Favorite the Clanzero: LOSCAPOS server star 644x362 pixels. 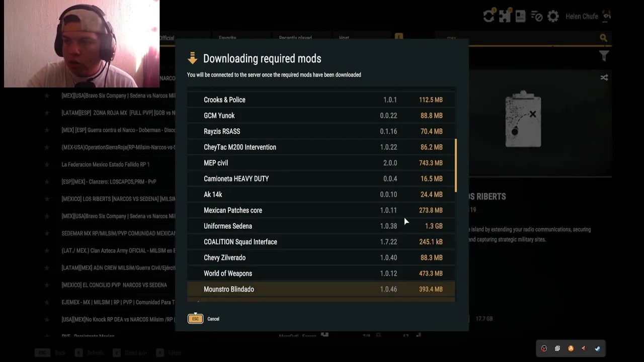coord(47,182)
